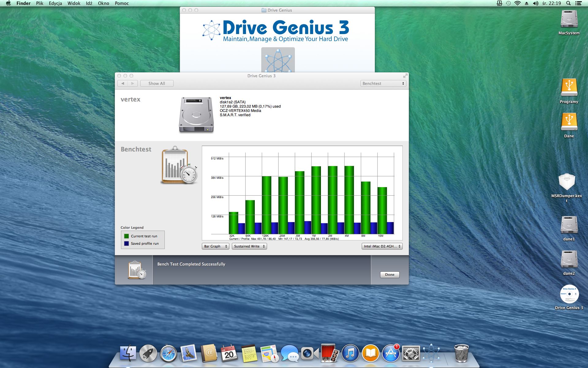This screenshot has width=588, height=368.
Task: Open Finder from the Dock
Action: pos(128,353)
